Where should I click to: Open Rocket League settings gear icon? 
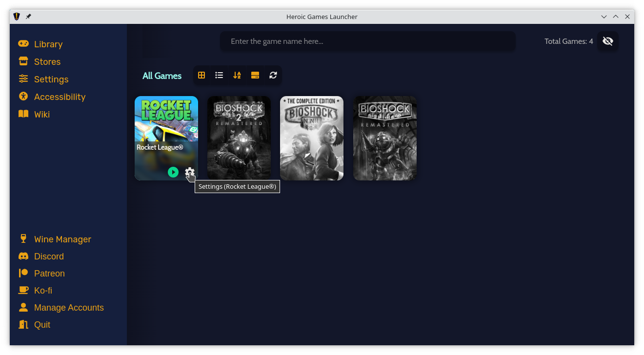[x=189, y=172]
